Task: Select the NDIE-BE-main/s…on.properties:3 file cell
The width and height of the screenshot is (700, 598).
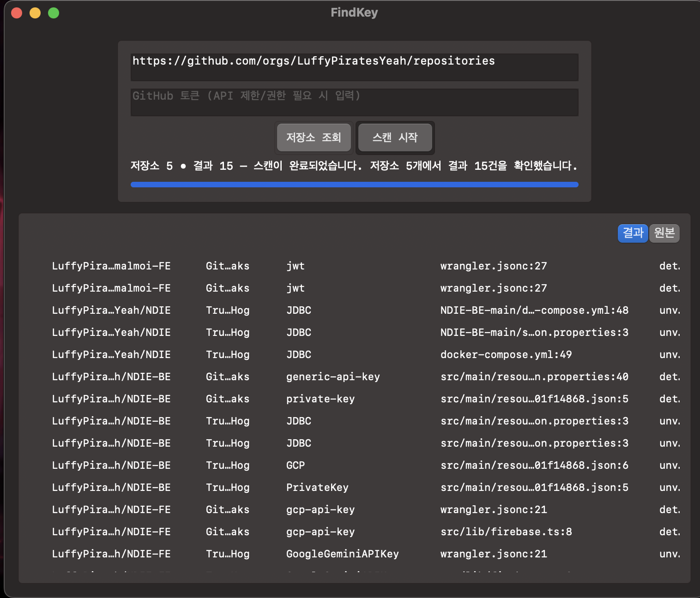Action: [534, 332]
